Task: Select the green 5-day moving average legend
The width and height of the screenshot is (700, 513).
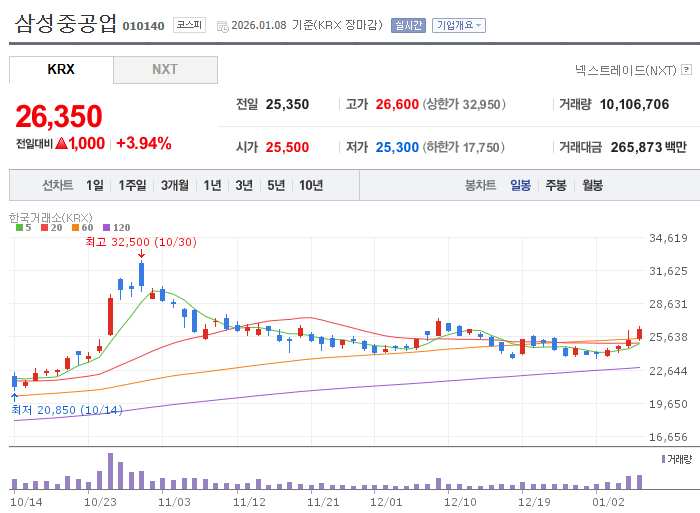Action: (24, 228)
